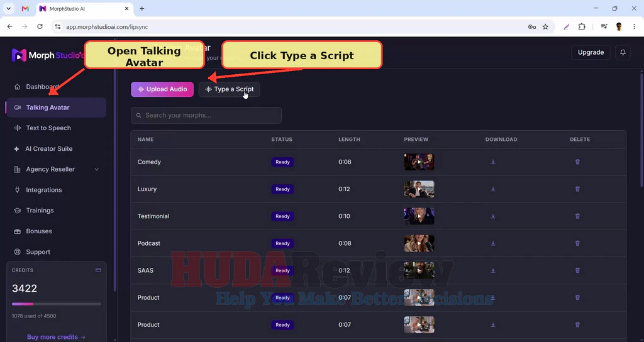Image resolution: width=644 pixels, height=342 pixels.
Task: Play the Podcast preview thumbnail
Action: [419, 243]
